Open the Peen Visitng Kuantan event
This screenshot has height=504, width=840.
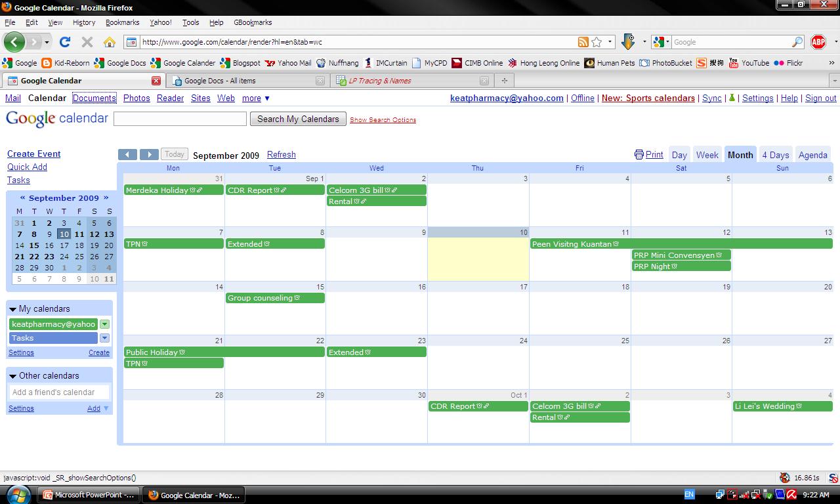[x=681, y=244]
